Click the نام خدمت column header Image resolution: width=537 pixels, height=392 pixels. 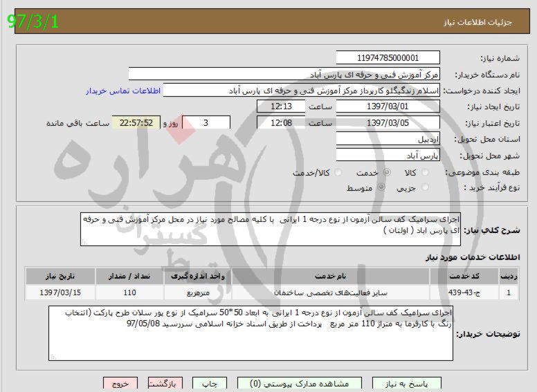331,277
